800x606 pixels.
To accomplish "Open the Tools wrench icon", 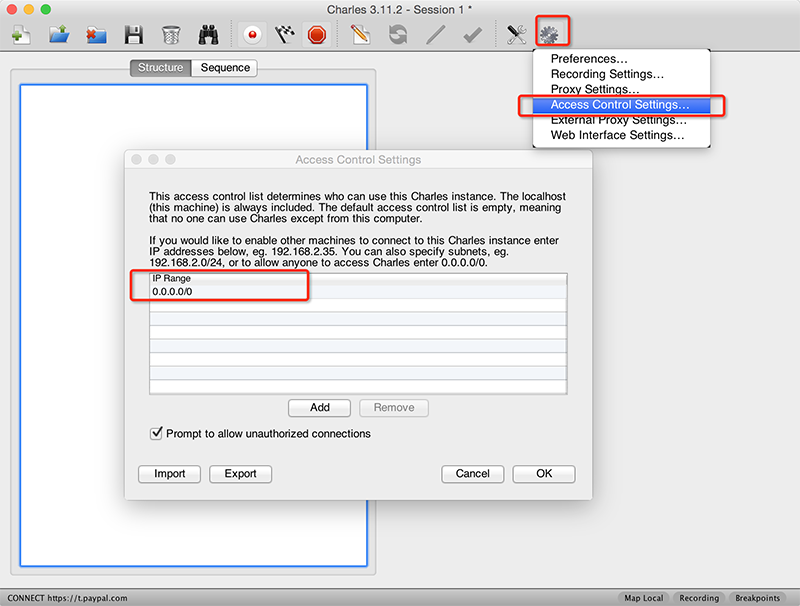I will coord(516,35).
